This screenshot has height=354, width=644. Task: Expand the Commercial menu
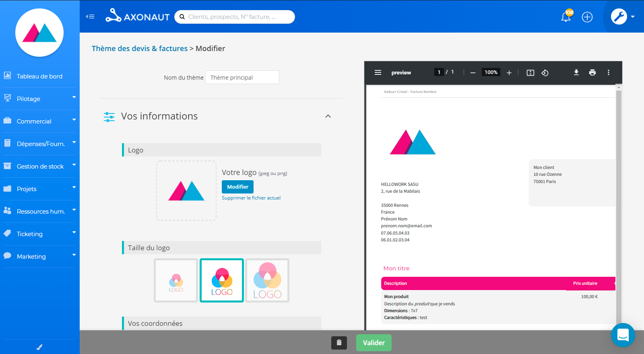pos(39,121)
